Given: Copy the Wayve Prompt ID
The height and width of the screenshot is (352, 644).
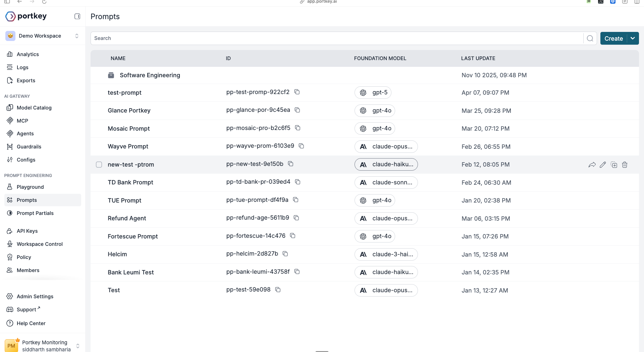Looking at the screenshot, I should click(301, 146).
